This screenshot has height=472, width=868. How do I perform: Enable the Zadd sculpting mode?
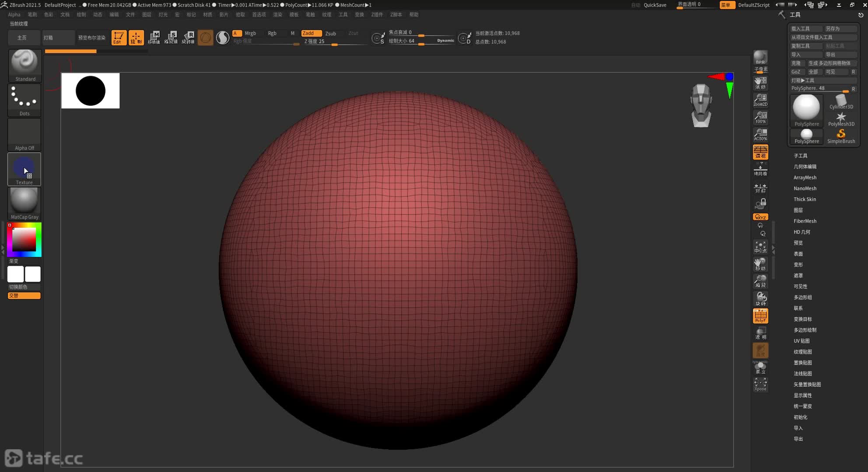[x=308, y=33]
